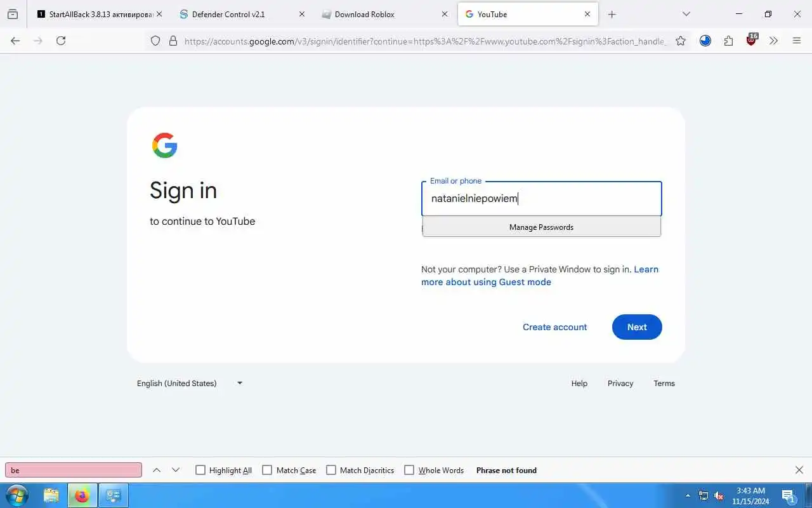This screenshot has height=508, width=812.
Task: Select the YouTube tab
Action: click(x=528, y=14)
